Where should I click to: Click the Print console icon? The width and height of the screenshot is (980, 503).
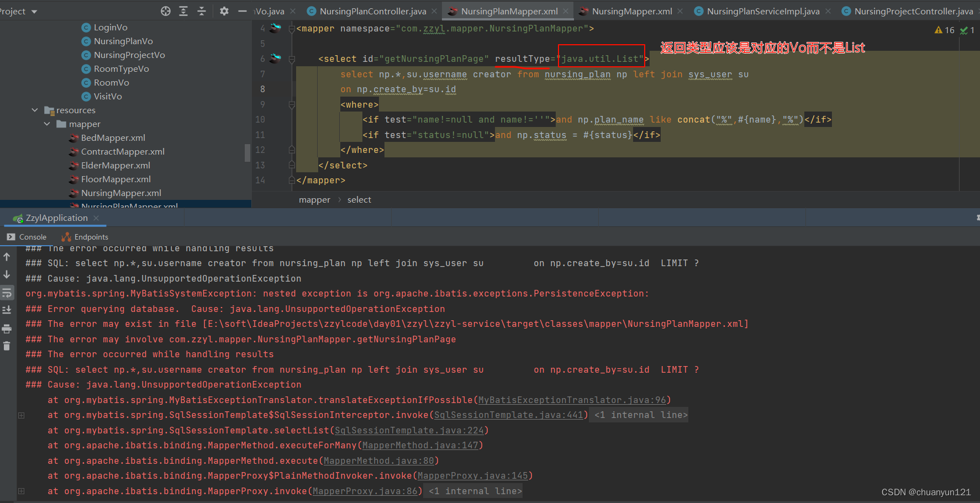pos(7,329)
